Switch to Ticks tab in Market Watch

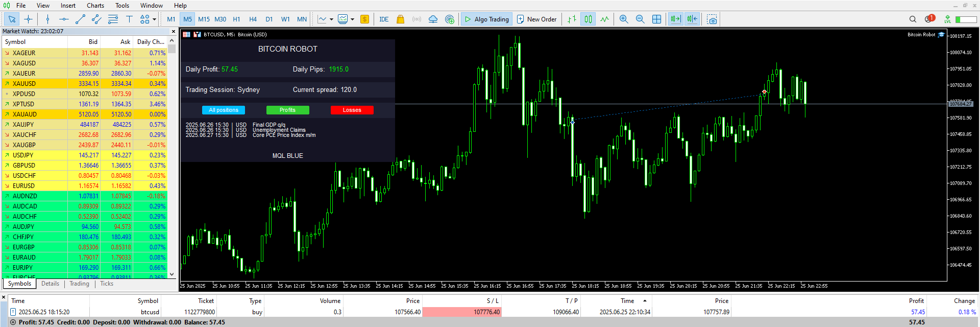pyautogui.click(x=107, y=284)
